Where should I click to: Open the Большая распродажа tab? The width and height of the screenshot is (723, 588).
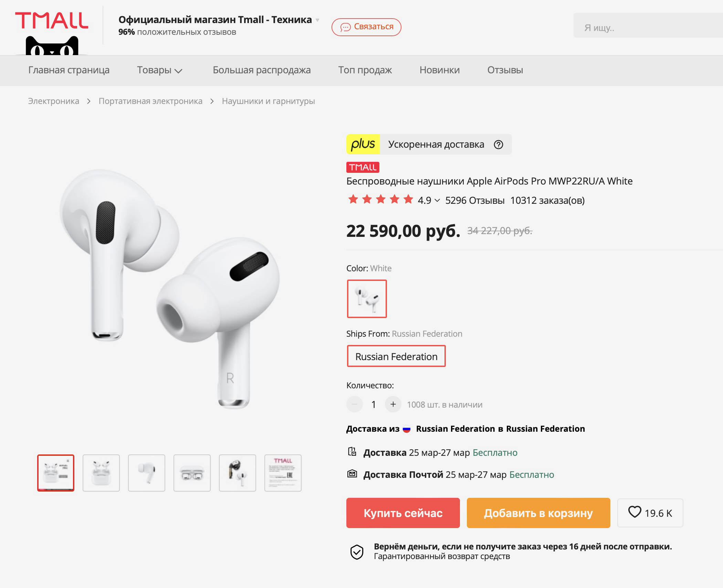point(261,70)
